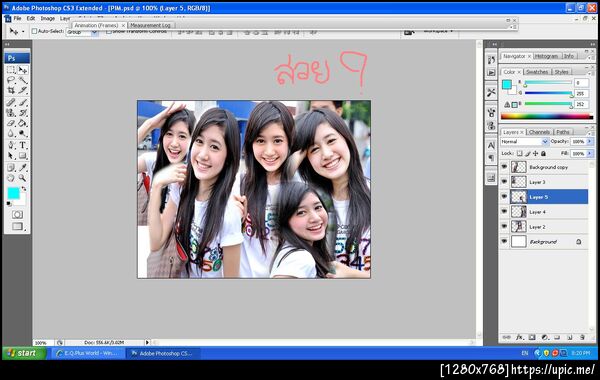Select the Hand tool
This screenshot has height=380, width=600.
[x=11, y=178]
